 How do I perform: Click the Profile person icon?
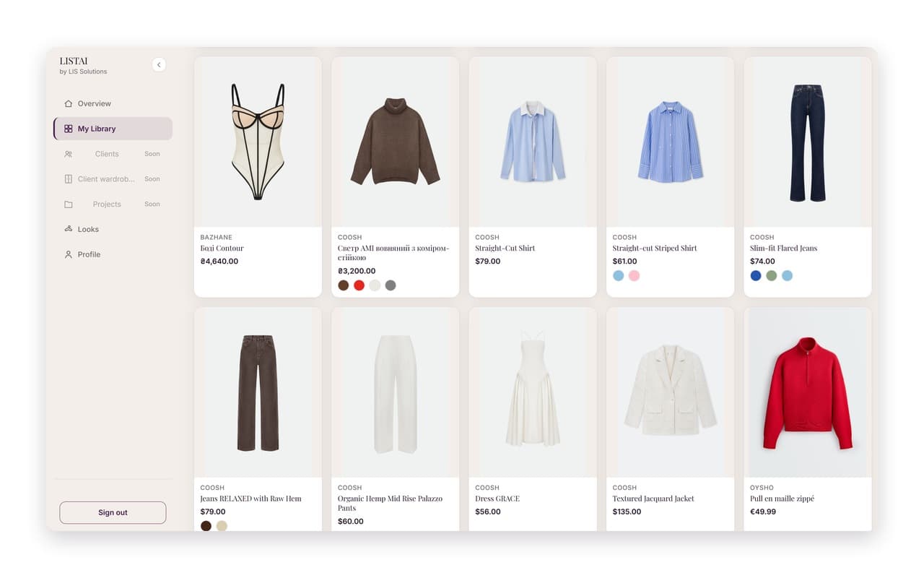(69, 254)
